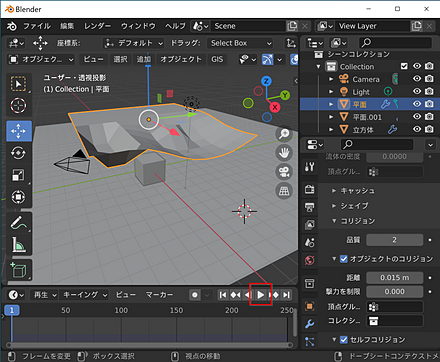
Task: Select the Measure tool
Action: [x=19, y=245]
